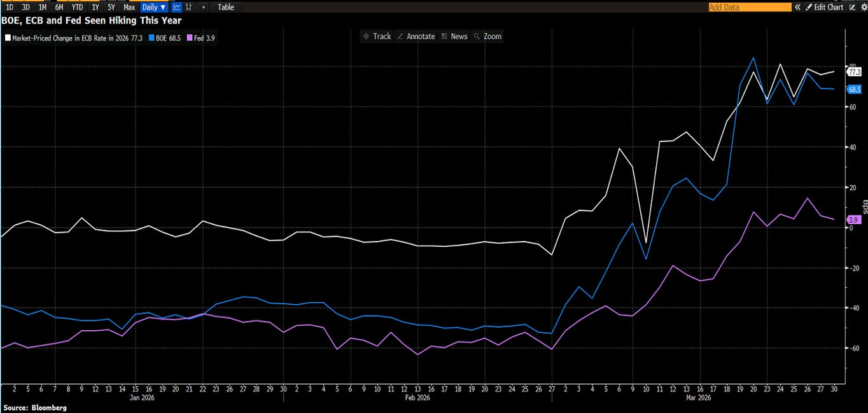Screen dimensions: 868x413
Task: Switch to the 6M time range
Action: [x=59, y=7]
